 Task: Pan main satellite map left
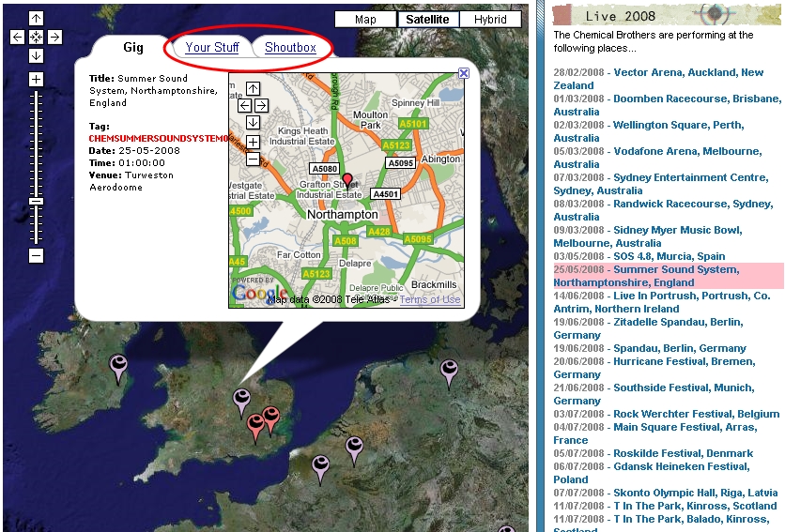(17, 37)
